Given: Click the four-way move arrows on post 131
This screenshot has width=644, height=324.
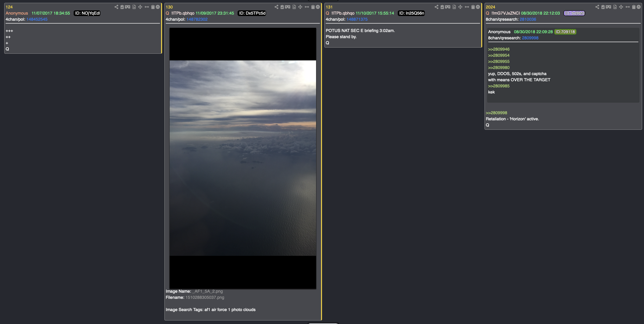Looking at the screenshot, I should click(x=460, y=7).
